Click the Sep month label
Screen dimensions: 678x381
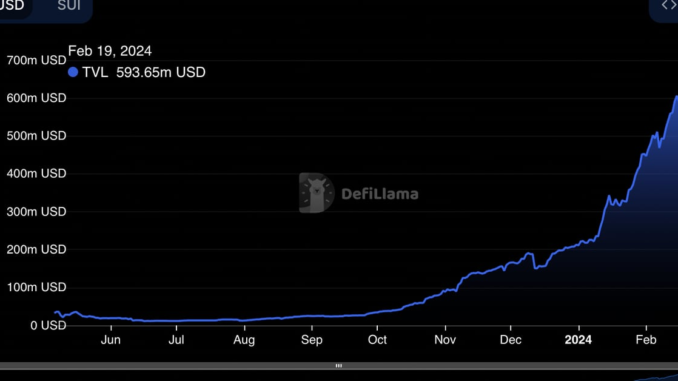[x=312, y=340]
